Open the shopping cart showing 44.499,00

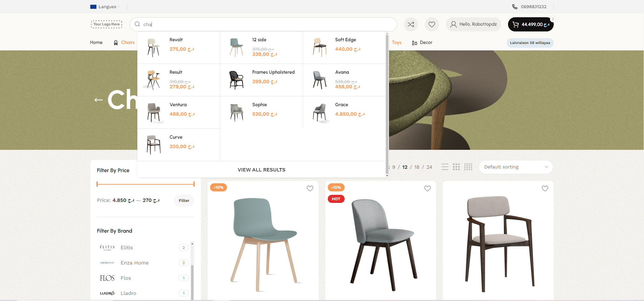click(x=530, y=24)
